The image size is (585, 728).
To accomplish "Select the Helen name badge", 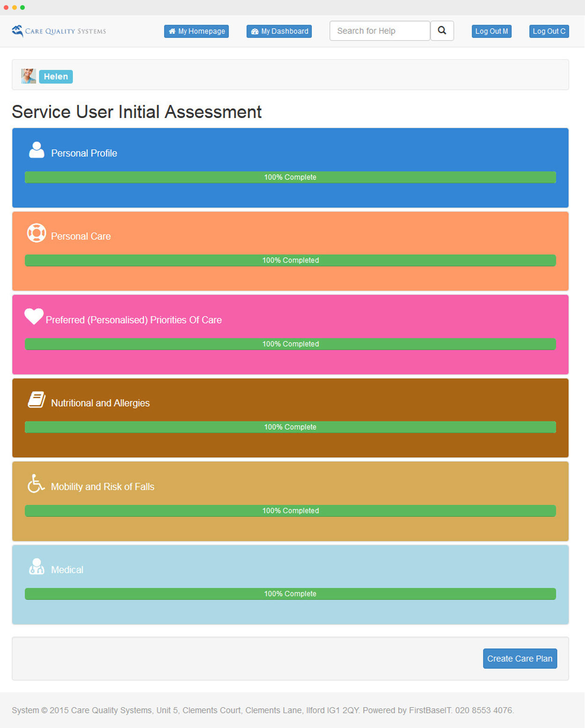I will click(x=56, y=76).
